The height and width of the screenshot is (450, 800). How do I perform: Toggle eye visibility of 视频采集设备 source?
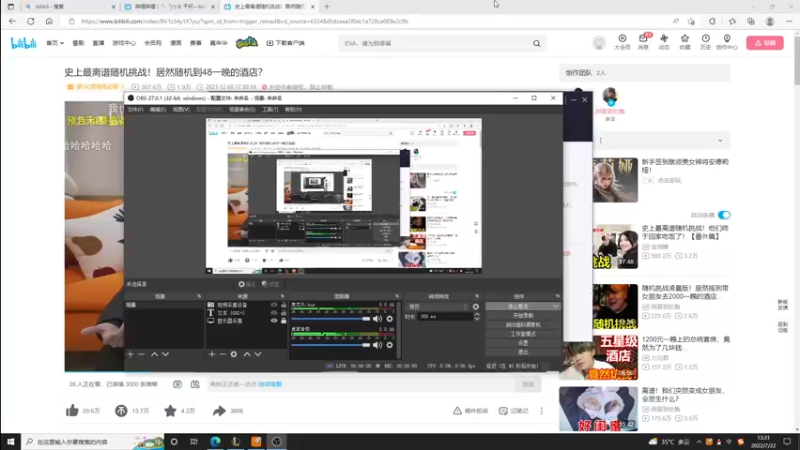(274, 305)
